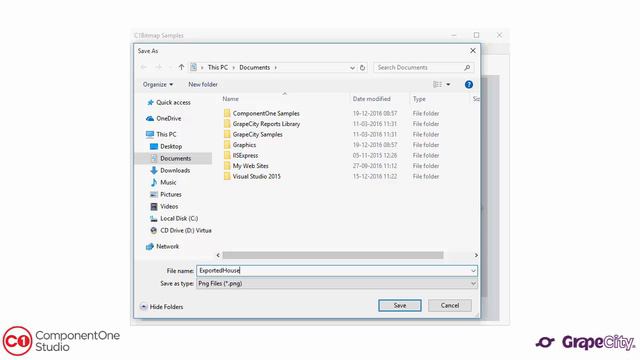Sort by the Date modified column header
Screen dimensions: 640x360
click(x=371, y=99)
